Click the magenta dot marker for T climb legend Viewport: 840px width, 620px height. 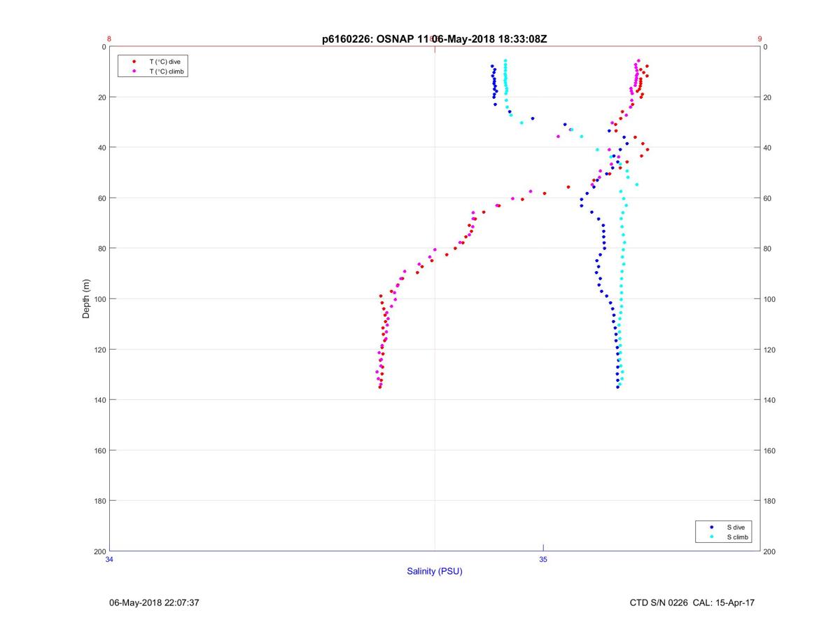134,71
